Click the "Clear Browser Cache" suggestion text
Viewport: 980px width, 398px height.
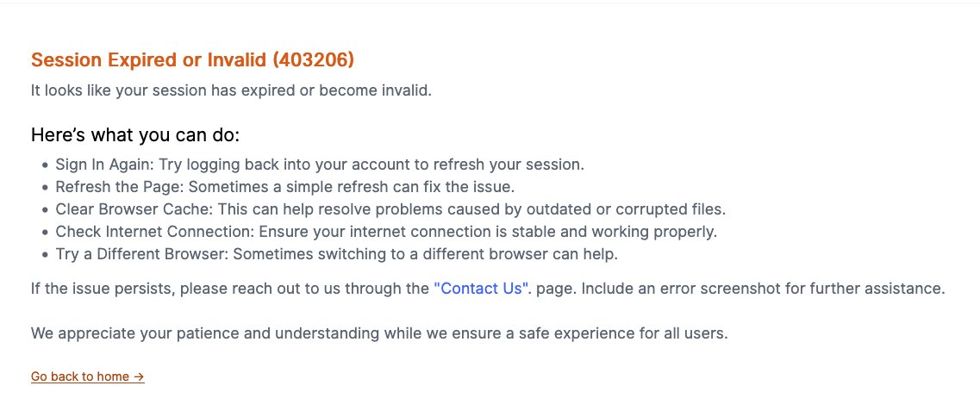tap(132, 209)
